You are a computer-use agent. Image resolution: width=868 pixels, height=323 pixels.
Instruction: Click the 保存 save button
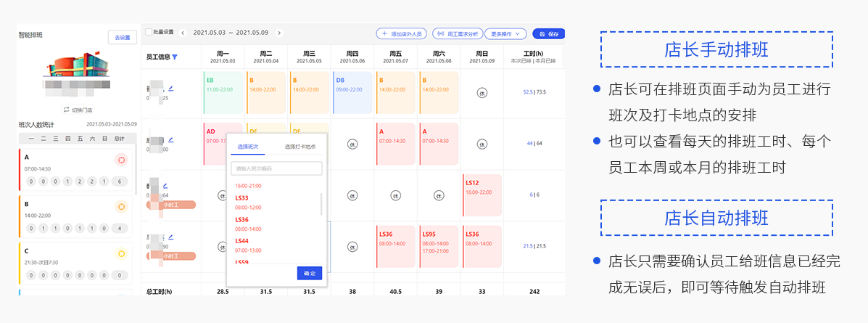[x=548, y=33]
